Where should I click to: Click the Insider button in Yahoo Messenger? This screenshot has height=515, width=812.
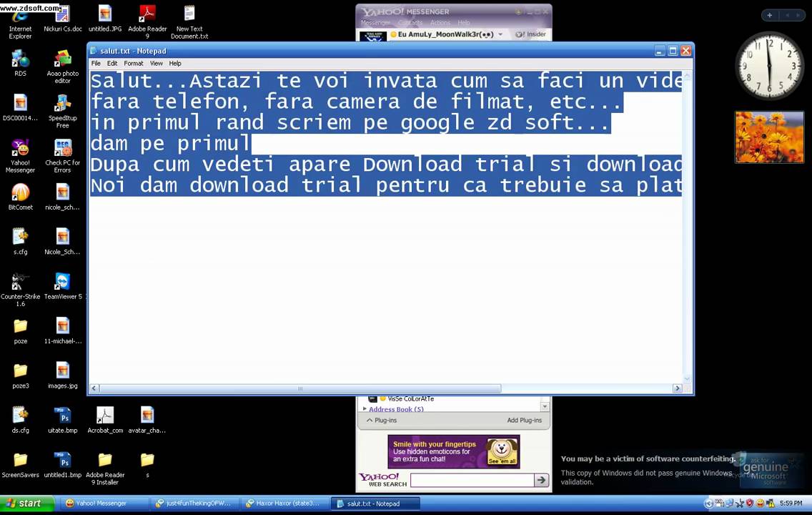click(x=531, y=34)
